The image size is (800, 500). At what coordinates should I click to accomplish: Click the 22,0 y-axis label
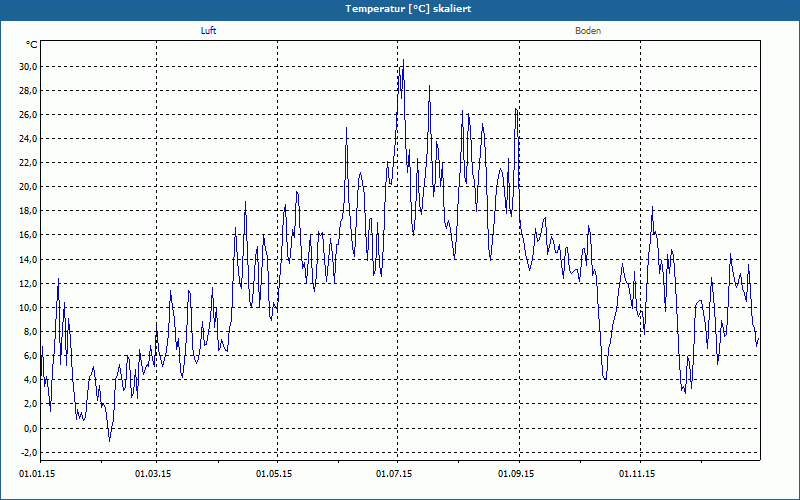point(28,162)
